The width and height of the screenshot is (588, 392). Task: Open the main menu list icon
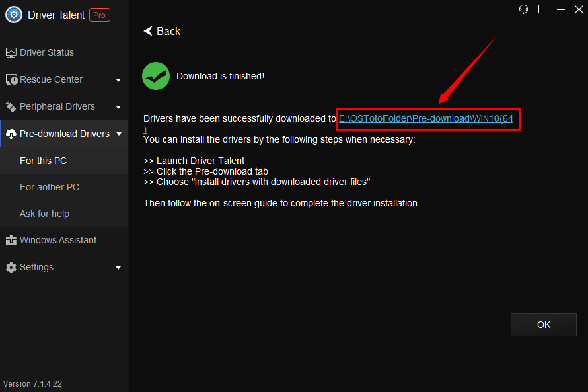pyautogui.click(x=542, y=9)
